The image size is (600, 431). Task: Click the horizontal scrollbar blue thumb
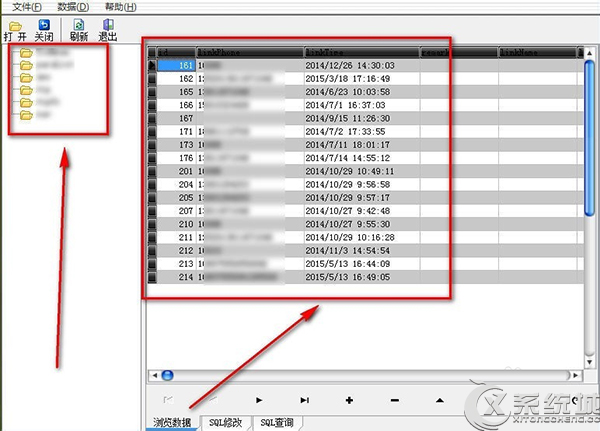168,375
